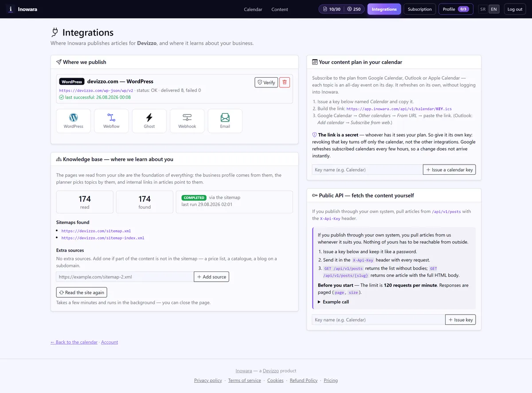532x393 pixels.
Task: Select the Webflow integration tile
Action: 111,121
